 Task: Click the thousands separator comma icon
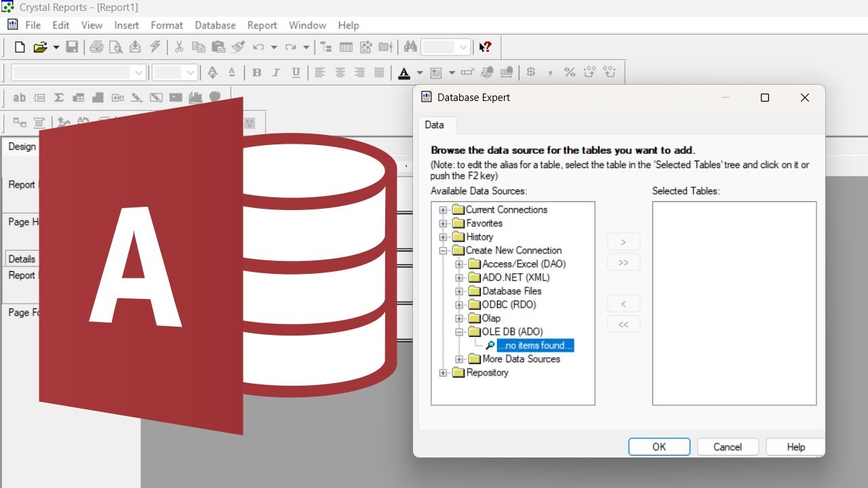coord(550,73)
